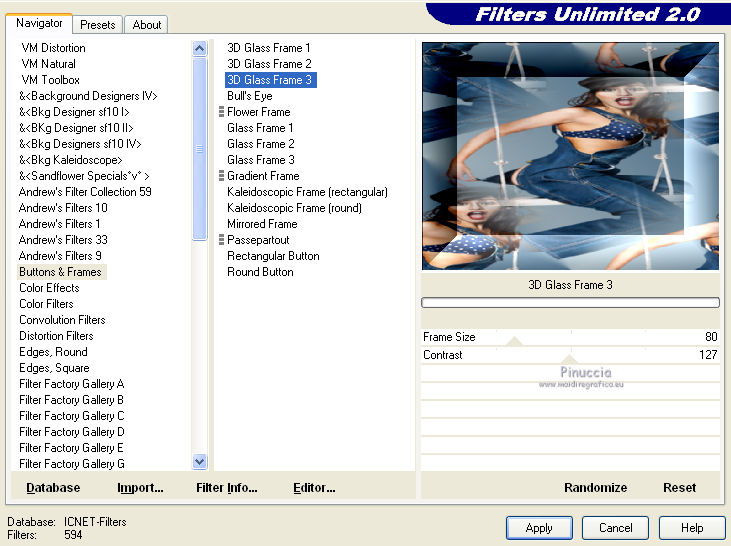Select the Navigator tab

pyautogui.click(x=39, y=23)
